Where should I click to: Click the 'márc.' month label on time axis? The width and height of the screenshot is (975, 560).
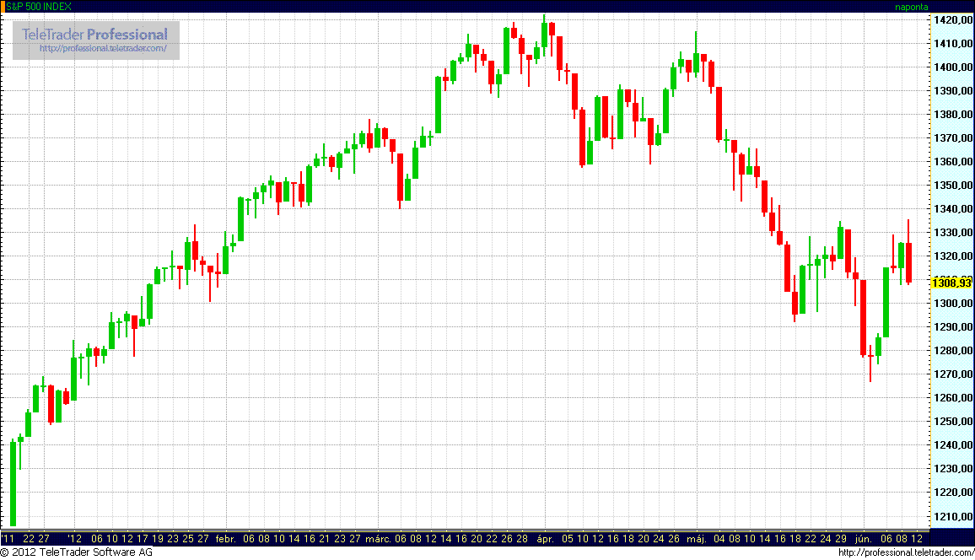378,539
